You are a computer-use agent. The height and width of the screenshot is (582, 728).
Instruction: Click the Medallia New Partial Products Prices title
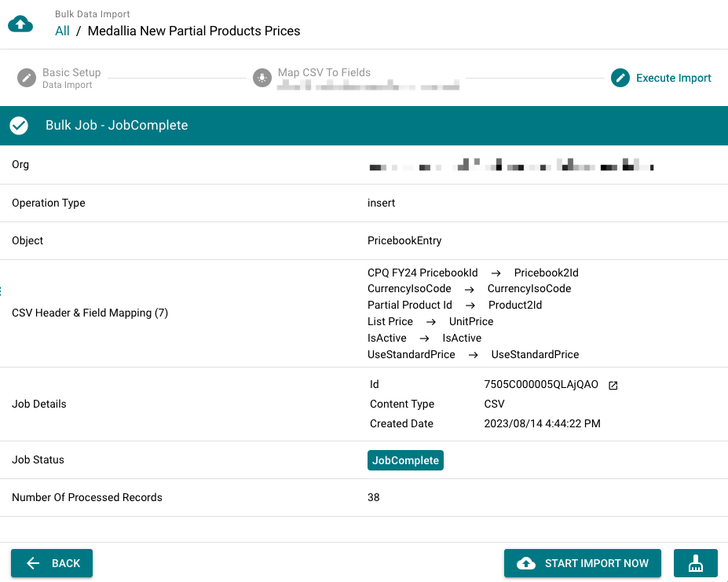(194, 31)
